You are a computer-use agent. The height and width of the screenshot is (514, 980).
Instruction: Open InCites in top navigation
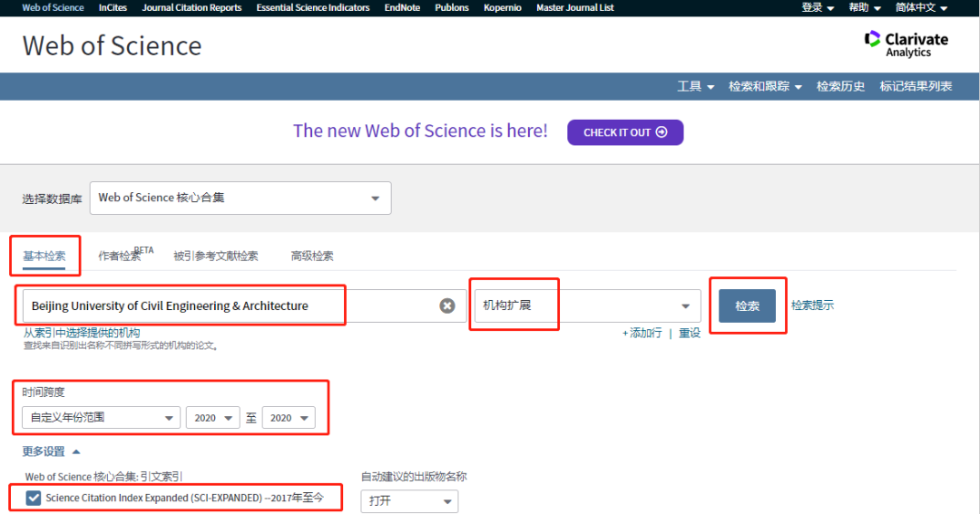(113, 7)
